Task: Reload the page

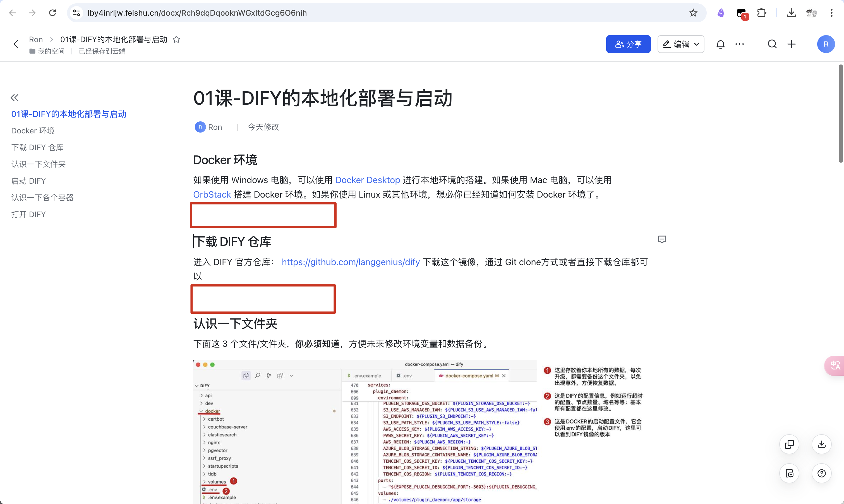Action: coord(52,13)
